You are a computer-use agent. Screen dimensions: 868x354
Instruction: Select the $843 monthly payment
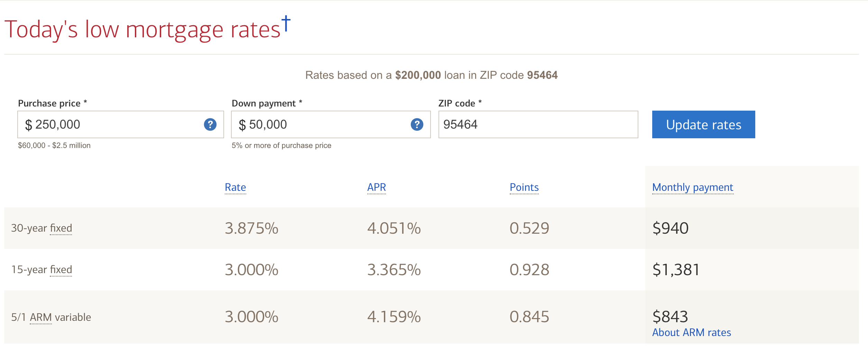[x=670, y=317]
